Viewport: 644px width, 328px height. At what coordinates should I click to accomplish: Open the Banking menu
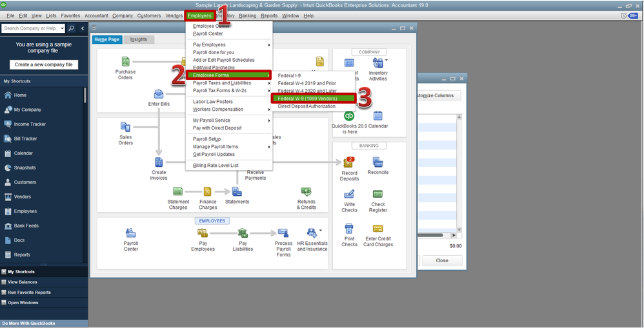[x=247, y=15]
